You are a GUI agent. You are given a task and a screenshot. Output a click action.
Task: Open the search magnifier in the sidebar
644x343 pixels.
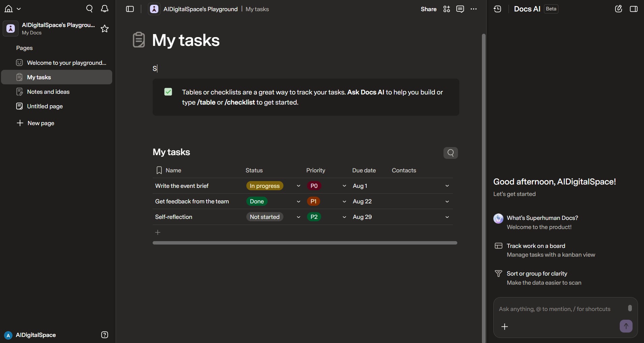click(x=89, y=9)
